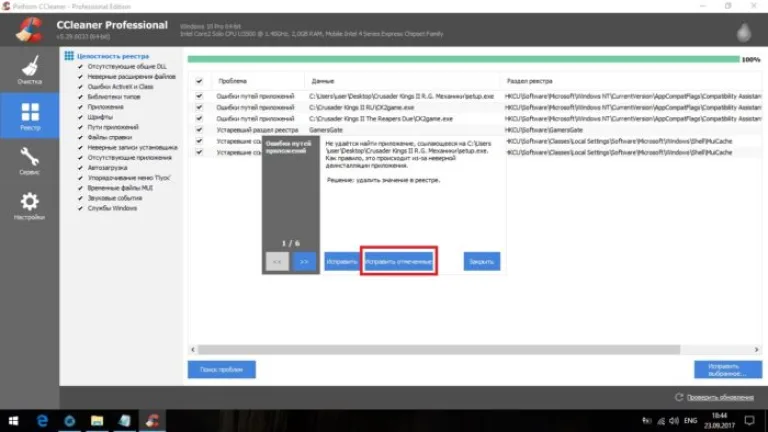Click the Исправить button in dialog

[342, 262]
